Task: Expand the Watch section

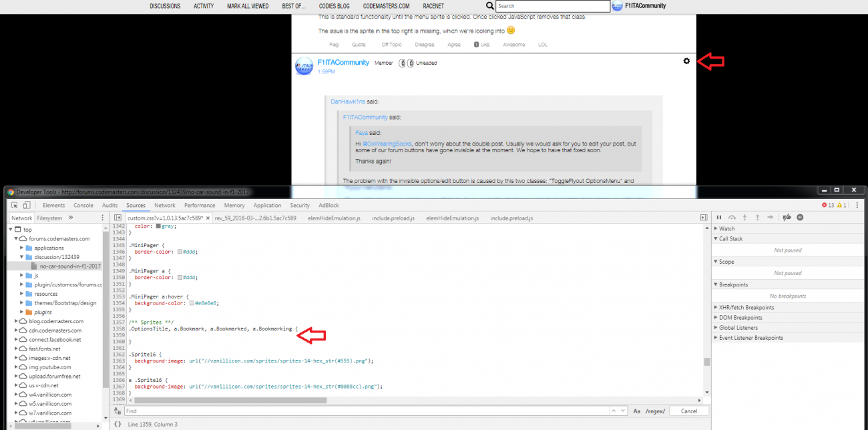Action: coord(726,229)
